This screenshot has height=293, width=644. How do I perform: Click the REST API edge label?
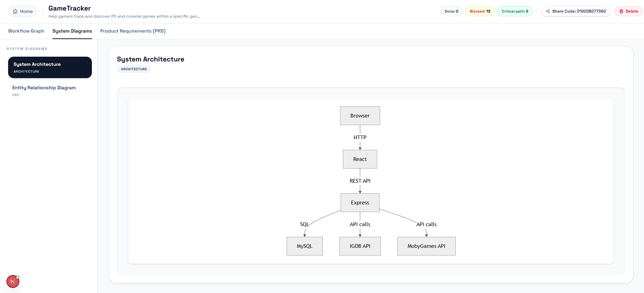click(x=360, y=181)
